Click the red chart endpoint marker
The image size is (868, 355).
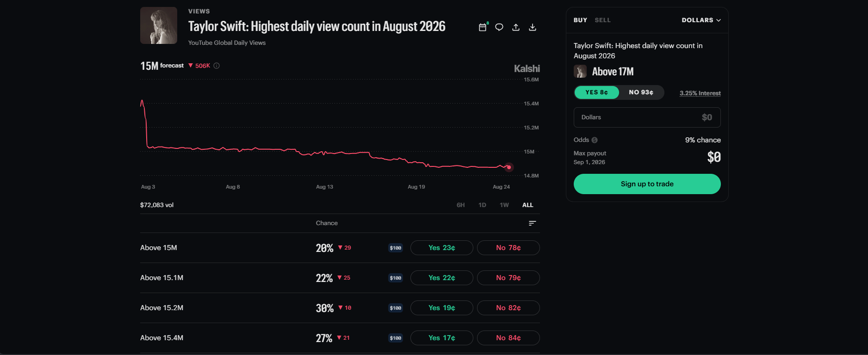(508, 167)
